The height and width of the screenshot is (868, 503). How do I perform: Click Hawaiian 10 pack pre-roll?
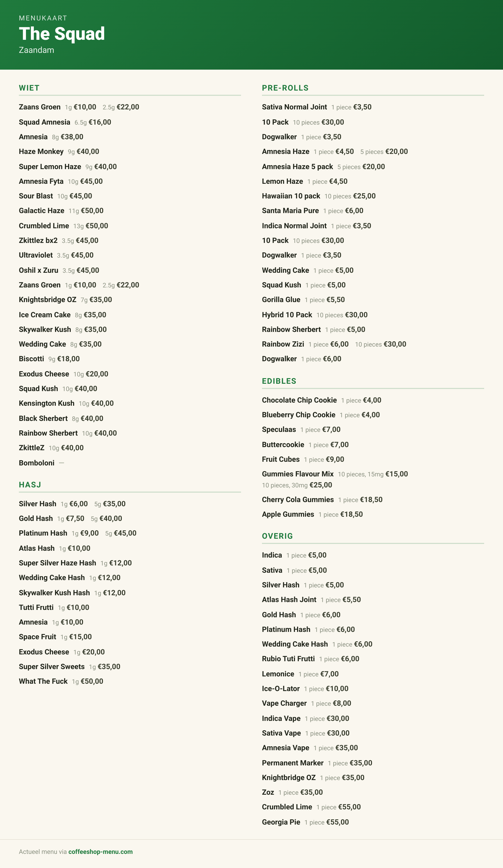click(x=291, y=196)
